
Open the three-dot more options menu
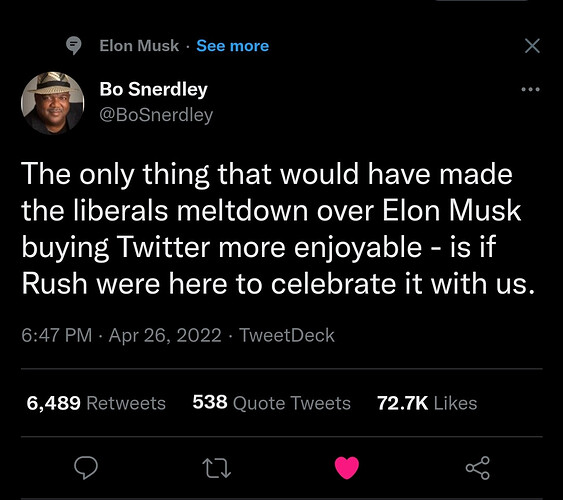pos(530,89)
